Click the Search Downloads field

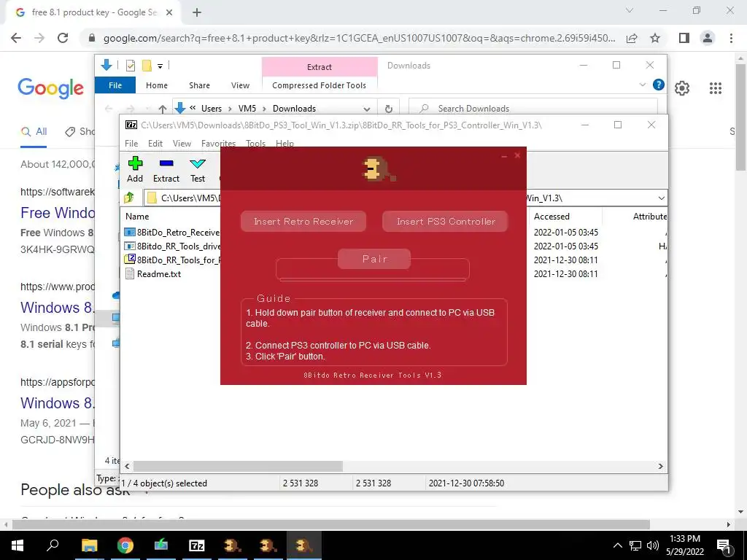pos(533,109)
